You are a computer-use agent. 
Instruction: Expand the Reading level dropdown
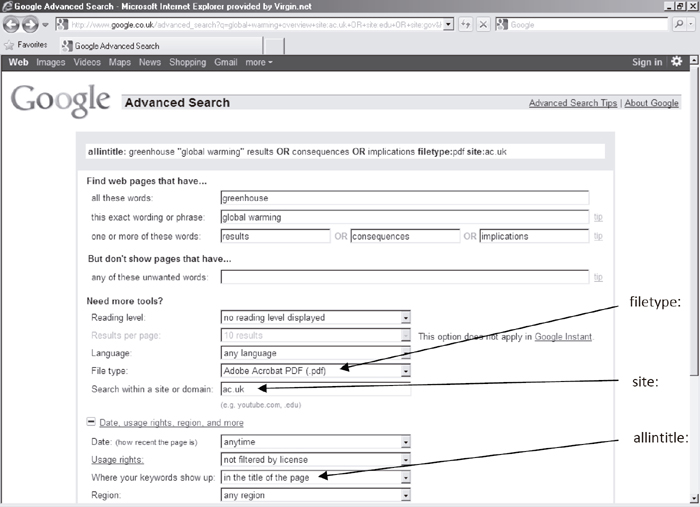[405, 318]
